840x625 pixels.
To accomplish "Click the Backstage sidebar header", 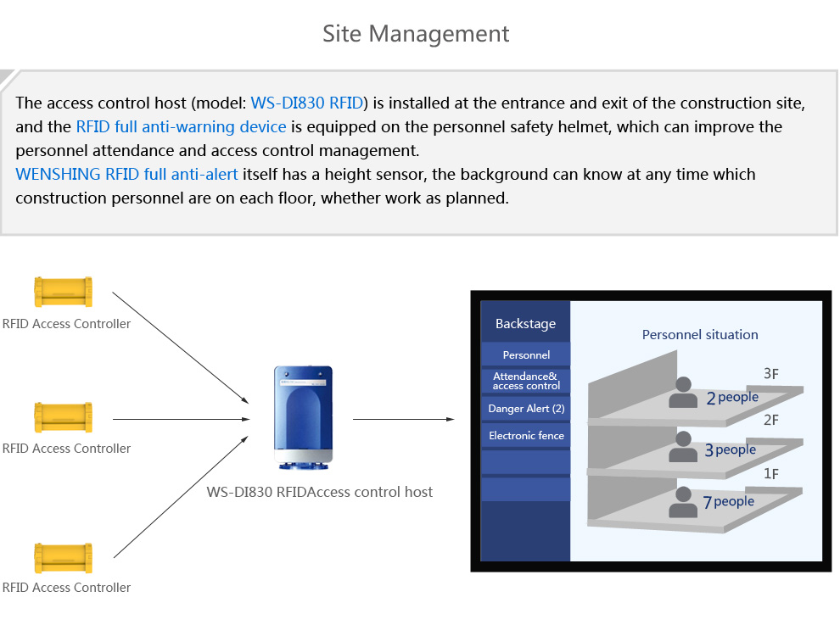I will point(525,324).
